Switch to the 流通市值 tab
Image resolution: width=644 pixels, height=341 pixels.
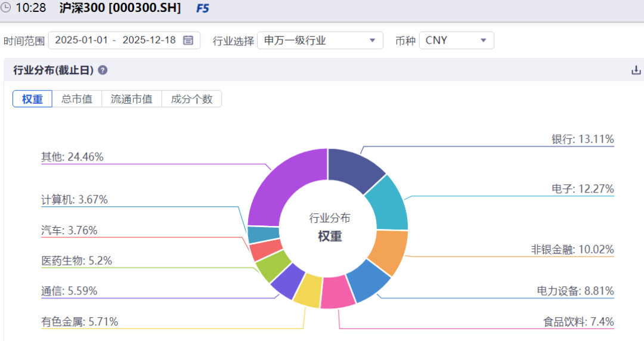click(131, 99)
